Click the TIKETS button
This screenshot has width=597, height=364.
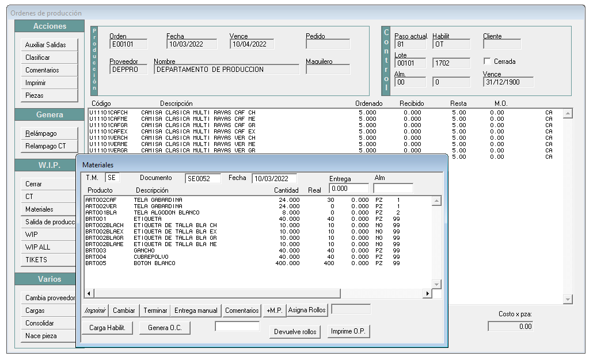(48, 260)
